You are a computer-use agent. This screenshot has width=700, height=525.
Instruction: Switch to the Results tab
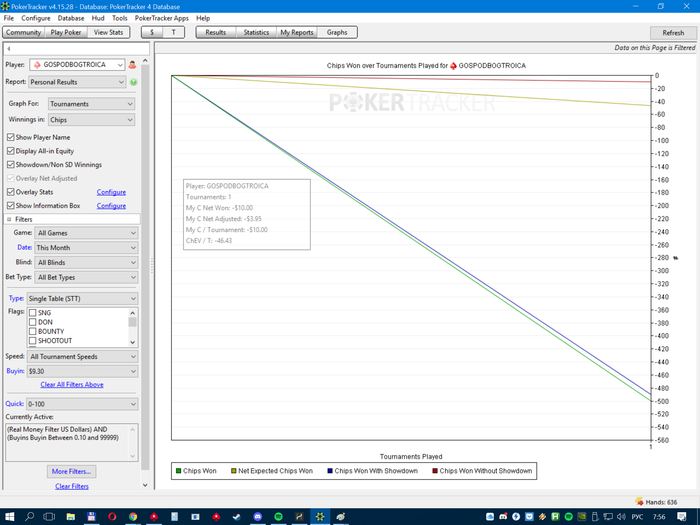tap(216, 32)
